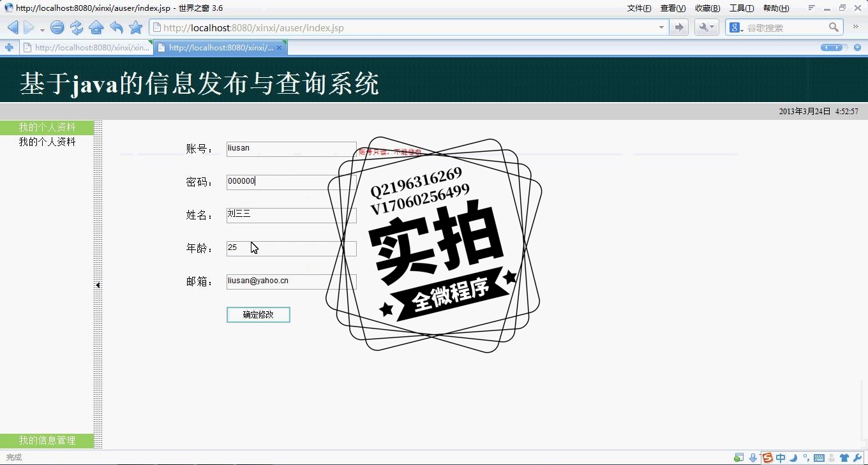Toggle the punctuation mode icon
Viewport: 868px width, 465px height.
click(x=806, y=457)
